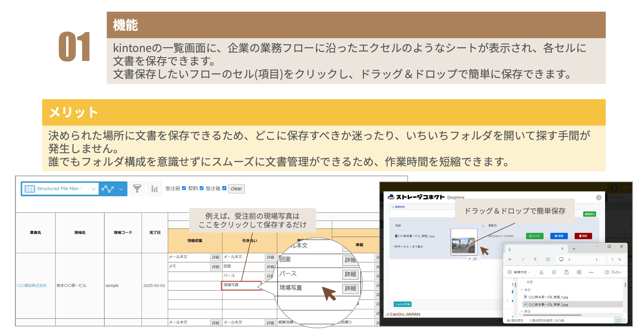The height and width of the screenshot is (332, 644).
Task: Click the three-dot more options icon
Action: pyautogui.click(x=591, y=272)
